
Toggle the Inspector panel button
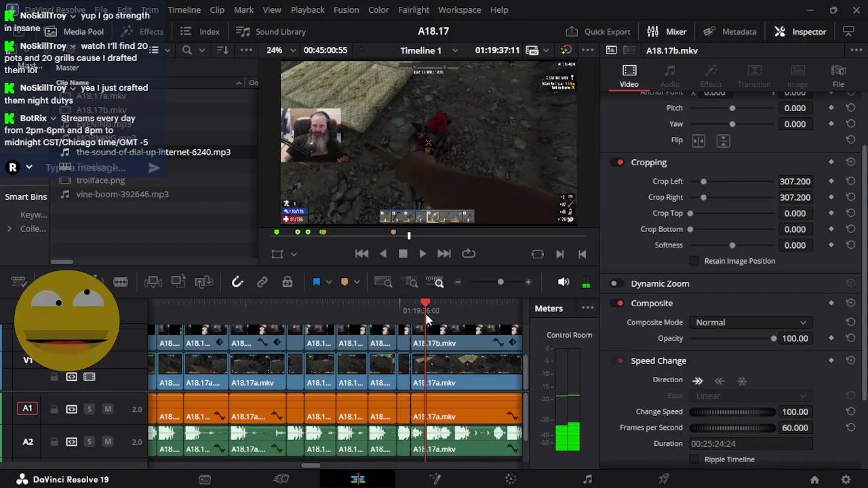click(800, 31)
